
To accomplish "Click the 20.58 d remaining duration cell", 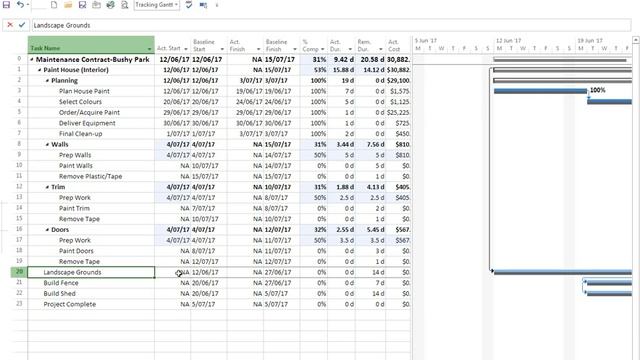I will (370, 59).
